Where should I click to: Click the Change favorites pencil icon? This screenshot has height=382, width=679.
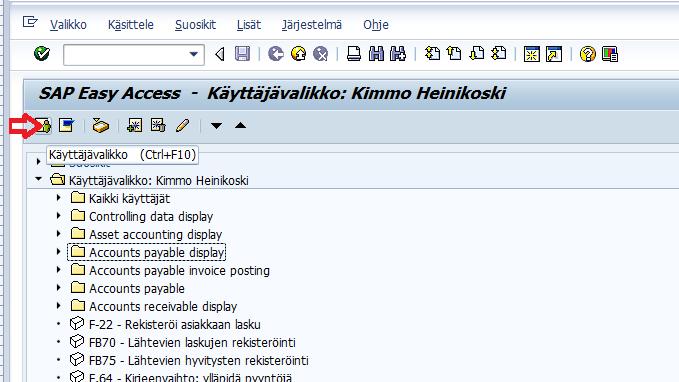[x=183, y=126]
